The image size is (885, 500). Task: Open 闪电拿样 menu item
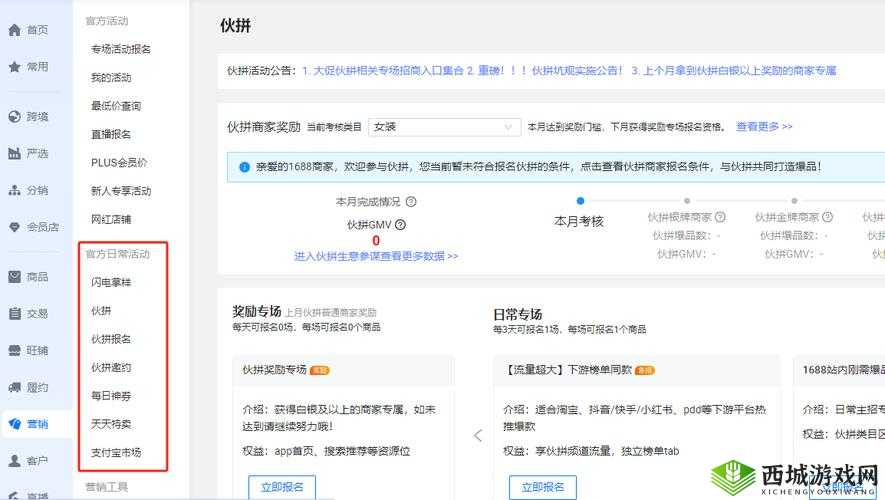coord(111,282)
